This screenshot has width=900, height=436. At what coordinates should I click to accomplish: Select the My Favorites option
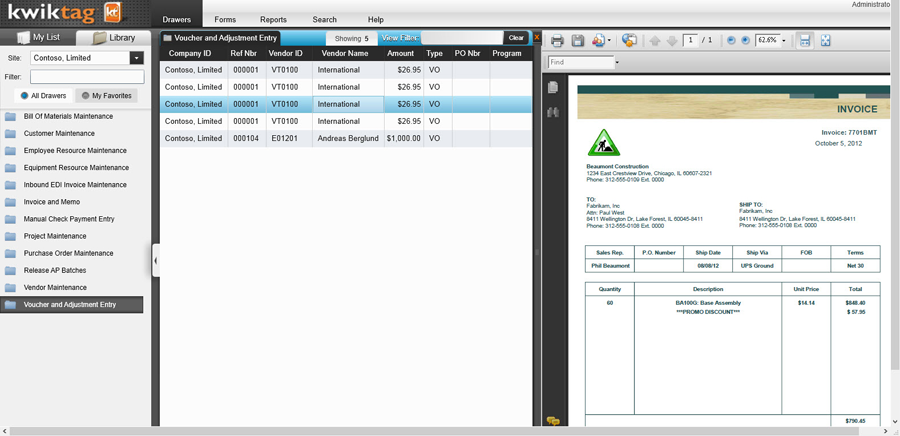point(106,96)
